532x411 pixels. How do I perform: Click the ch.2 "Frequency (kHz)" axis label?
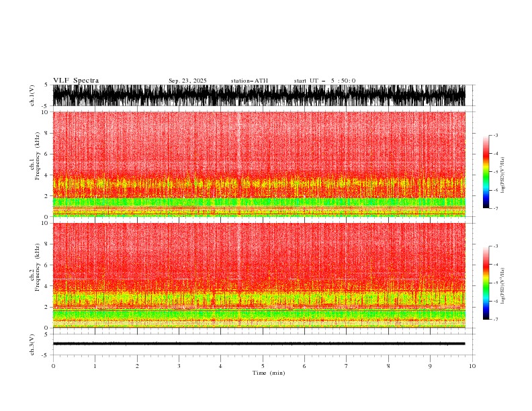[x=38, y=267]
